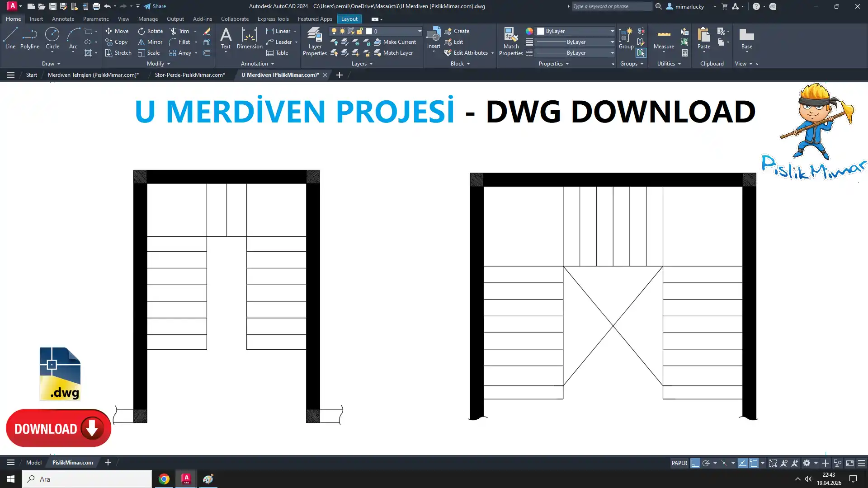
Task: Toggle PAPER space button
Action: pyautogui.click(x=679, y=463)
